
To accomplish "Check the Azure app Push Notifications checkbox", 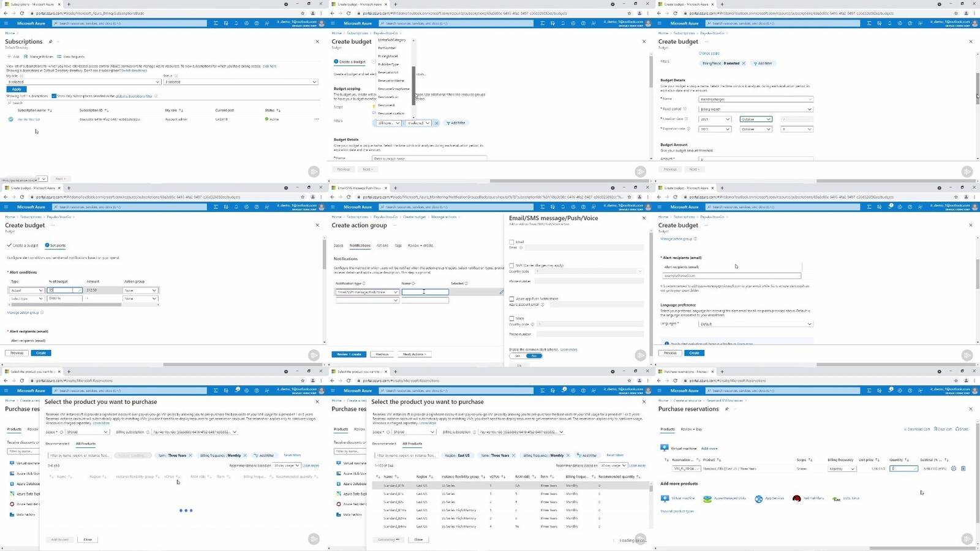I will click(511, 298).
